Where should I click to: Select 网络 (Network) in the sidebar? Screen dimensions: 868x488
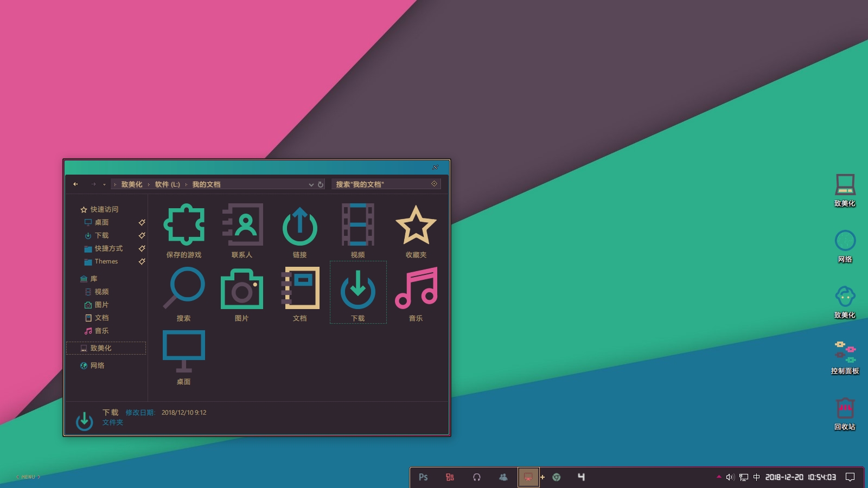[x=97, y=365]
